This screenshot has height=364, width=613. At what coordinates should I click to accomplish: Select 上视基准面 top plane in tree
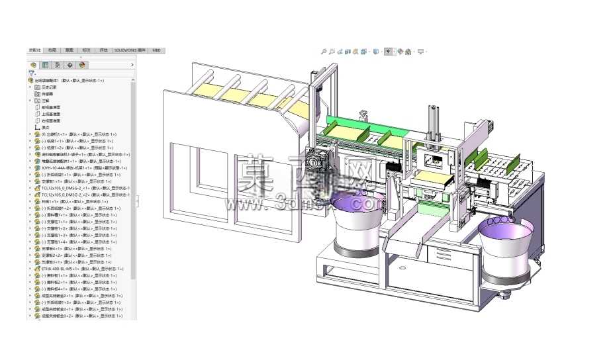click(51, 114)
